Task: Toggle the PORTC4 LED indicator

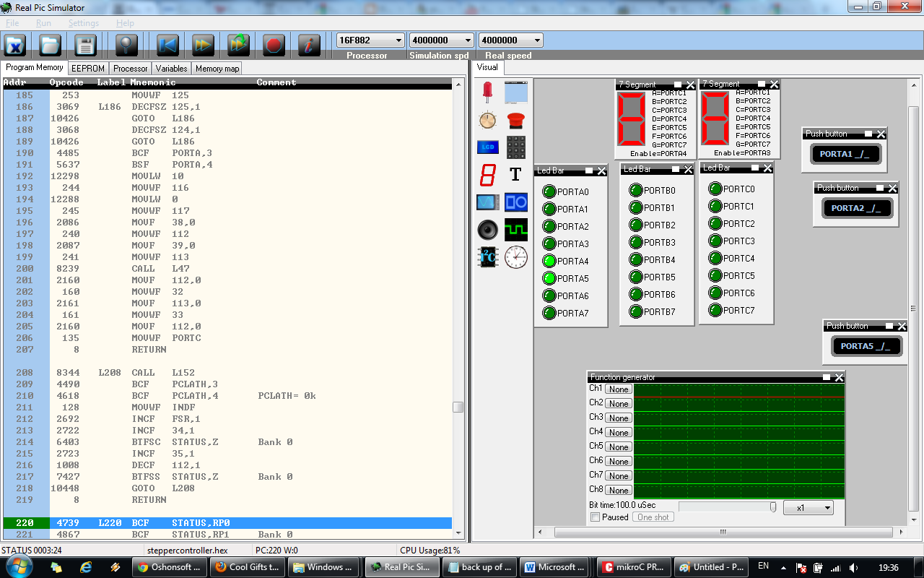Action: pyautogui.click(x=715, y=258)
